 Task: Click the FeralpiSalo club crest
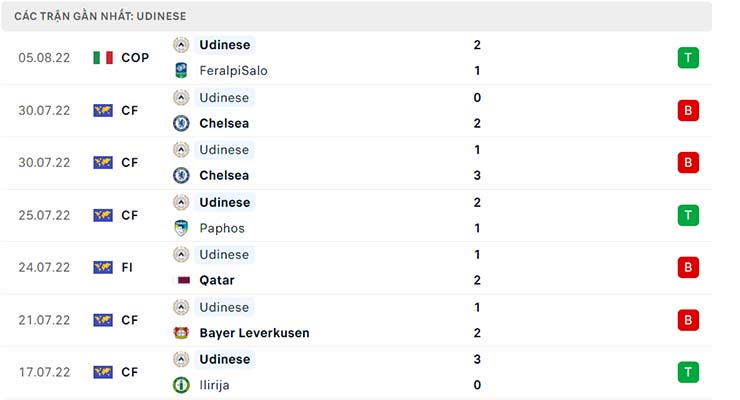coord(181,71)
